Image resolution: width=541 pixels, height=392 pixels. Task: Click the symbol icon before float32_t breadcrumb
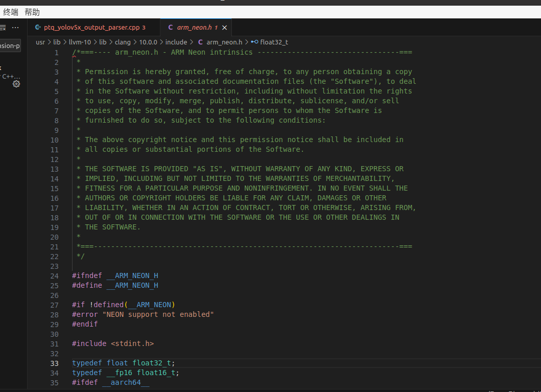click(254, 42)
